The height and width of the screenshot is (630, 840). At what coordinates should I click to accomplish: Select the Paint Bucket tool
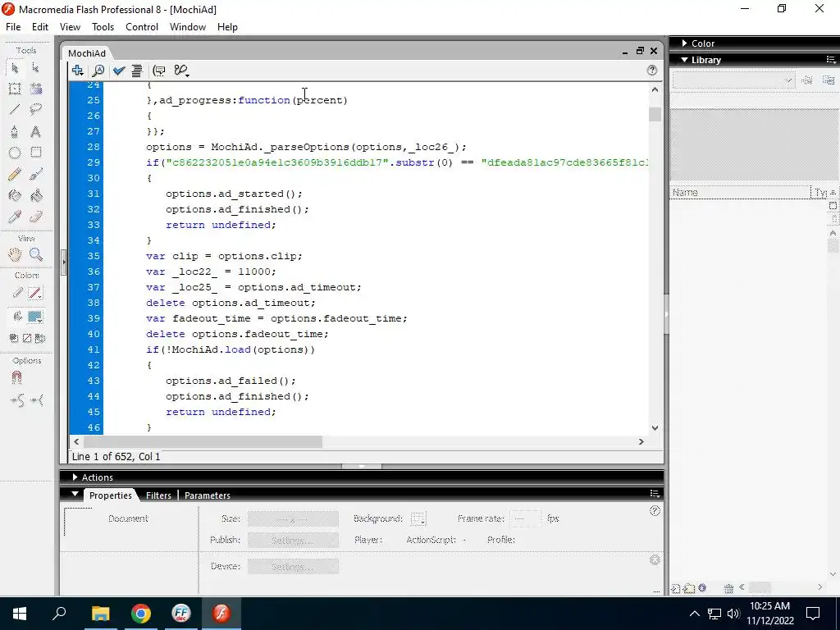(x=36, y=195)
